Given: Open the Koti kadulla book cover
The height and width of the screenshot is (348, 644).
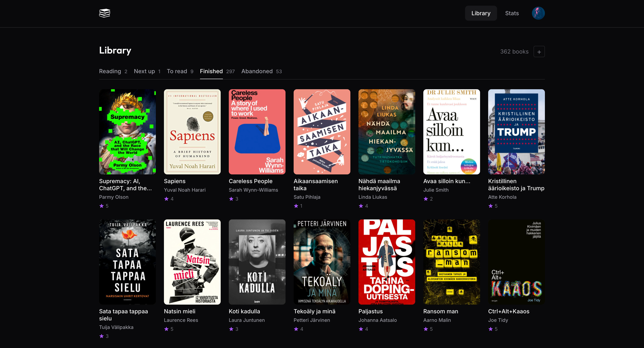Looking at the screenshot, I should [257, 262].
